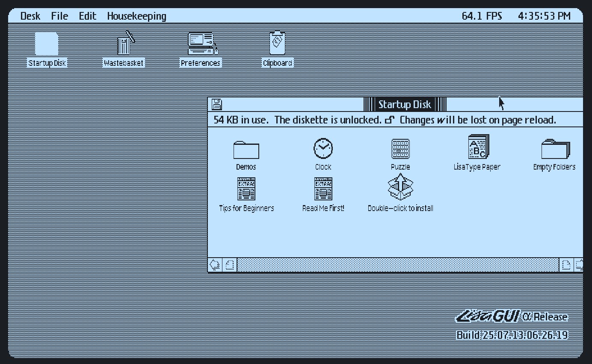The height and width of the screenshot is (364, 592).
Task: Select the Startup Disk desktop icon
Action: coord(47,43)
